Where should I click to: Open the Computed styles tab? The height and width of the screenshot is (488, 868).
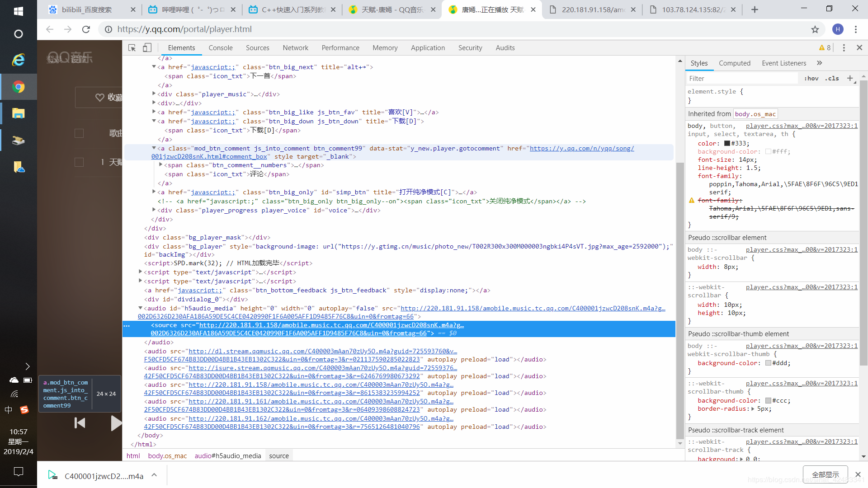click(x=734, y=63)
